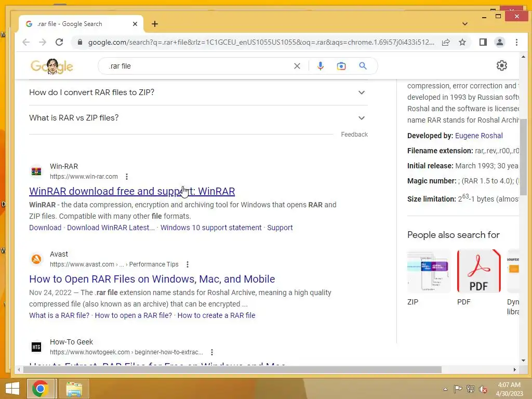Click the network tray icon
Viewport: 532px width, 399px height.
pyautogui.click(x=471, y=389)
